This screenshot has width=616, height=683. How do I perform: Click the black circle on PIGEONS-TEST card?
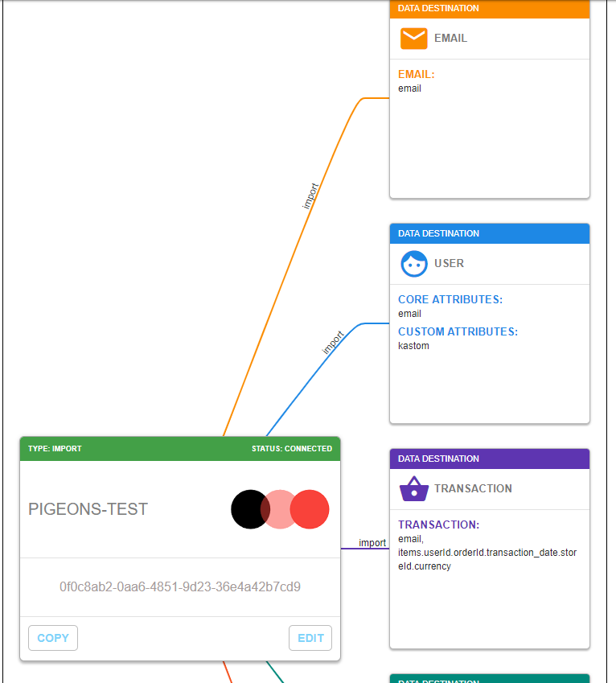(249, 509)
